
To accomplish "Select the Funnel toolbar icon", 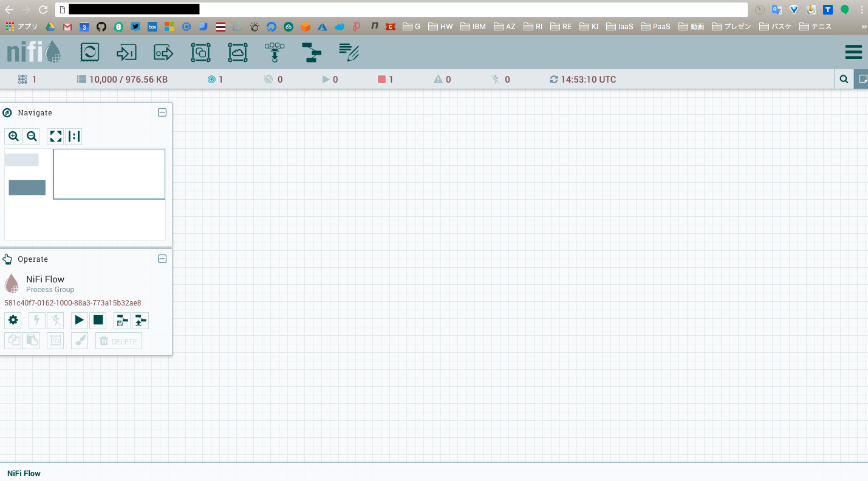I will [x=275, y=53].
